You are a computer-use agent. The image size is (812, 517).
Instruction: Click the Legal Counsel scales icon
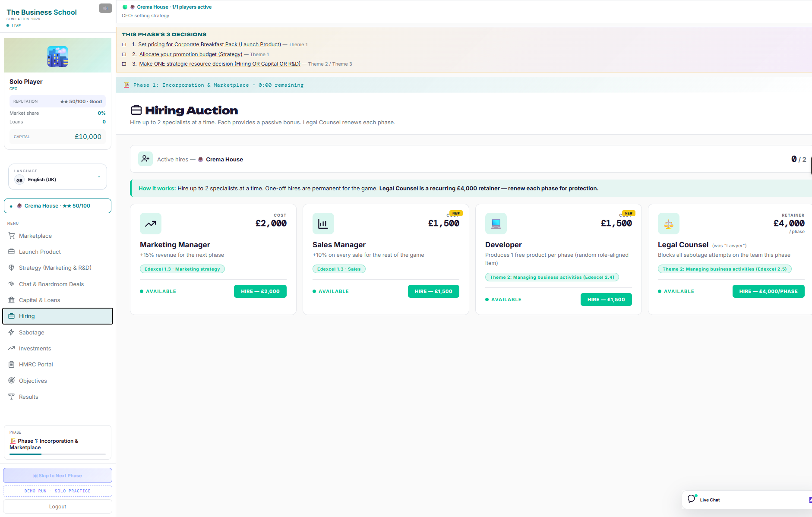(x=669, y=224)
